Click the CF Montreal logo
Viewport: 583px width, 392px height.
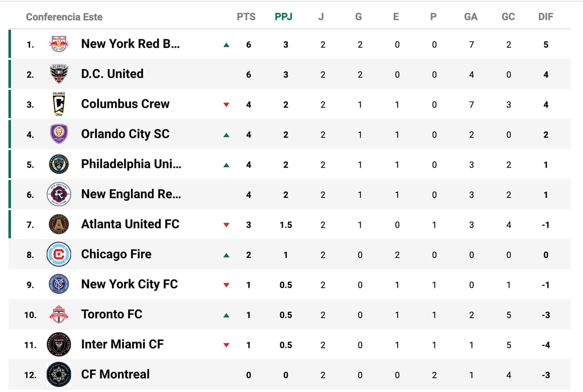59,374
